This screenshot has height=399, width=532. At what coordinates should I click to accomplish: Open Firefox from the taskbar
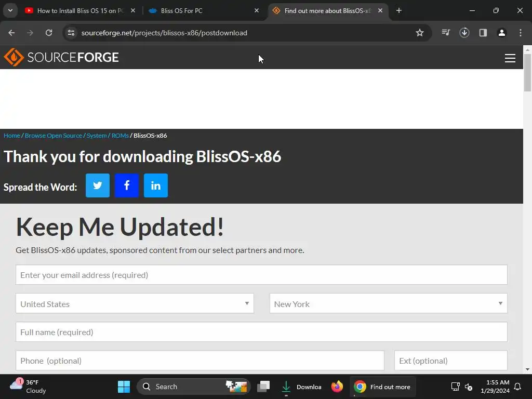click(x=337, y=387)
